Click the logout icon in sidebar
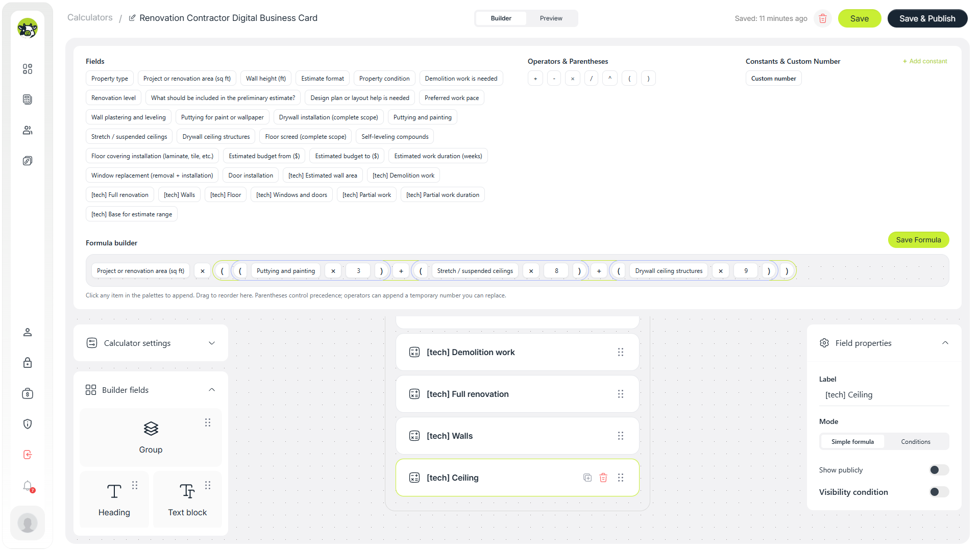This screenshot has height=551, width=980. tap(28, 455)
